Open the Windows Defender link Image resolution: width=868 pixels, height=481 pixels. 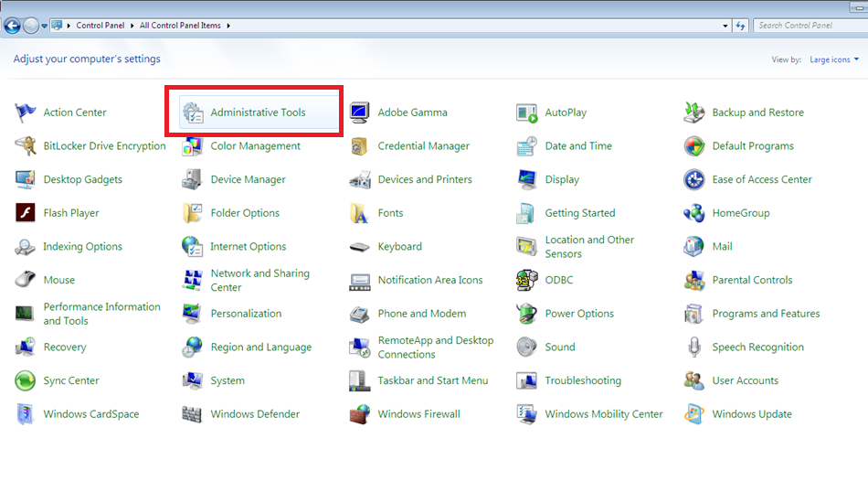tap(255, 414)
